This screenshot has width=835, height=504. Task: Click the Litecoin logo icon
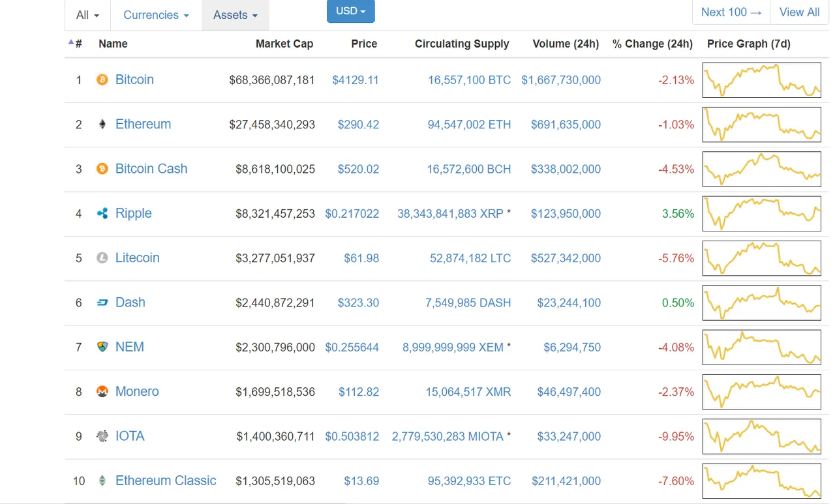pos(102,258)
